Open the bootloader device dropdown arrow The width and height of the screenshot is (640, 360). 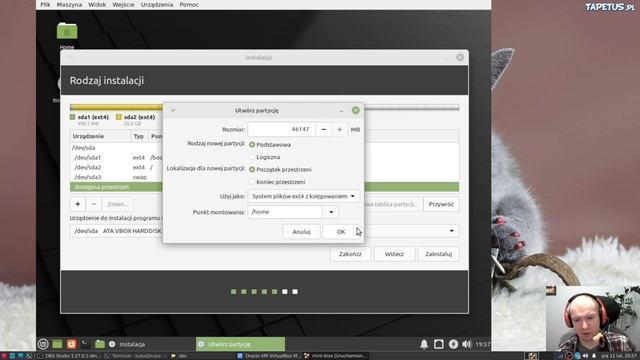pyautogui.click(x=451, y=231)
